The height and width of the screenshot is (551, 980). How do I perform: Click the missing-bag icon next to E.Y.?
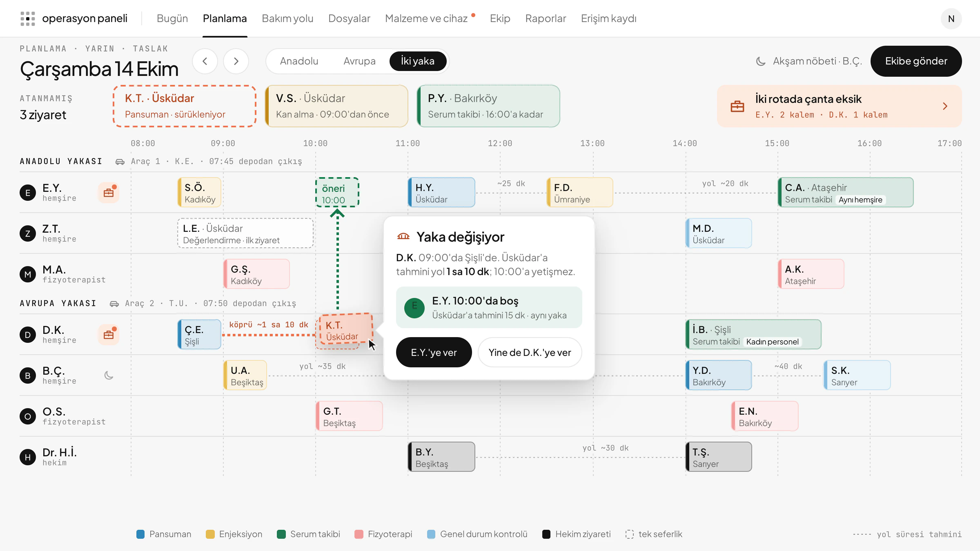pyautogui.click(x=109, y=192)
